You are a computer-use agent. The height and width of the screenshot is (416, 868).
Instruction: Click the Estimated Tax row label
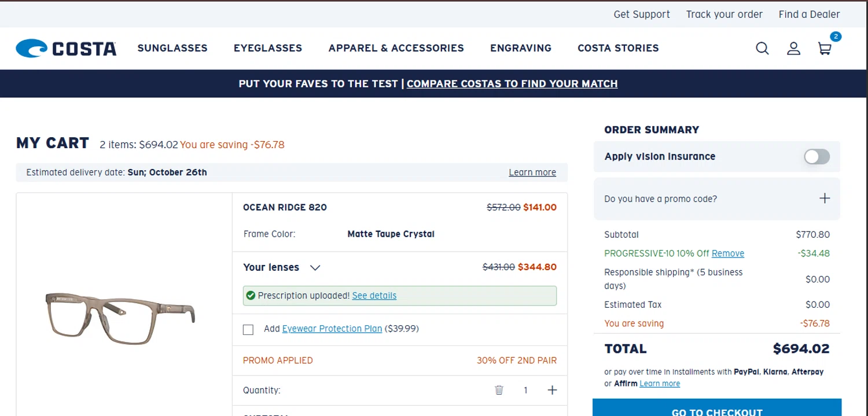click(x=633, y=305)
